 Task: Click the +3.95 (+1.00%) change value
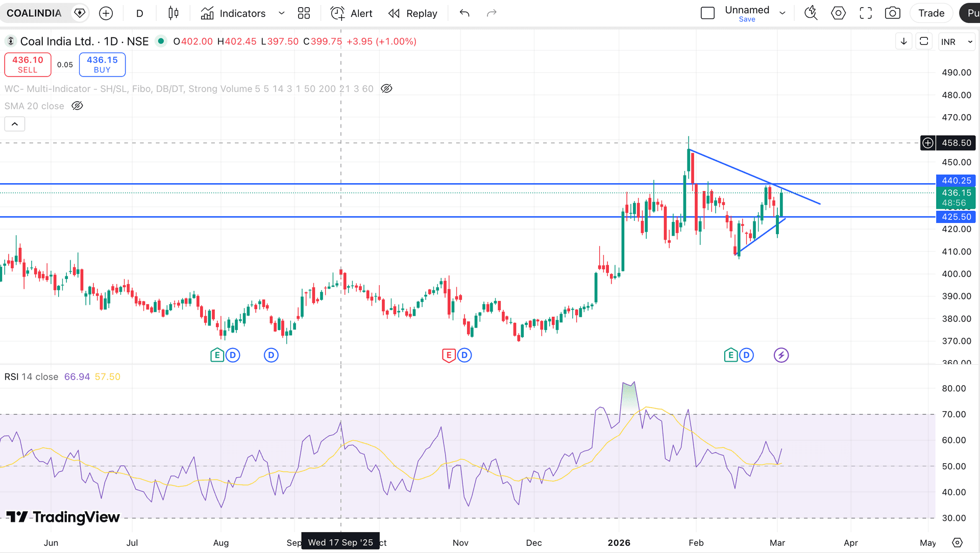point(381,41)
